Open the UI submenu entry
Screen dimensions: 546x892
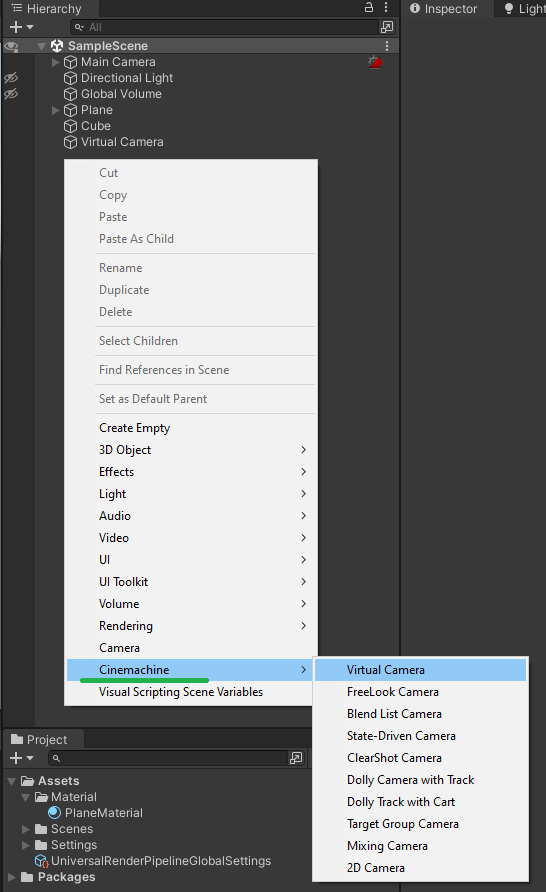pos(191,560)
